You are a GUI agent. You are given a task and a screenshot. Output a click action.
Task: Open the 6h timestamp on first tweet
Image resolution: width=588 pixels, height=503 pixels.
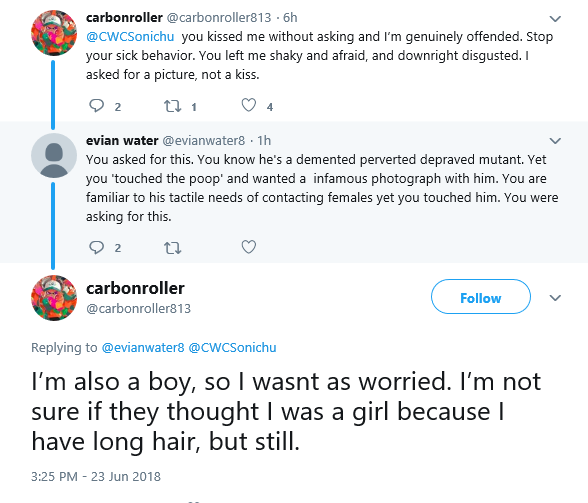click(x=290, y=18)
